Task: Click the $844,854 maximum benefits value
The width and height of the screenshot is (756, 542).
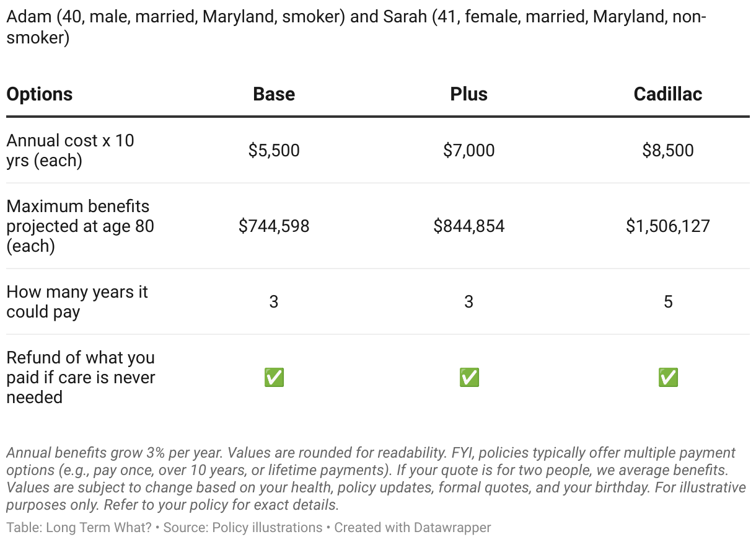Action: pyautogui.click(x=469, y=226)
